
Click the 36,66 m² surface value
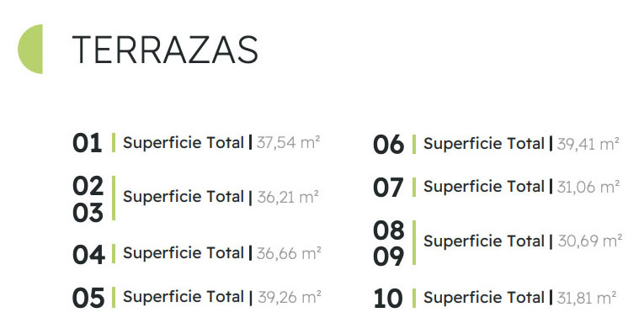pyautogui.click(x=289, y=253)
